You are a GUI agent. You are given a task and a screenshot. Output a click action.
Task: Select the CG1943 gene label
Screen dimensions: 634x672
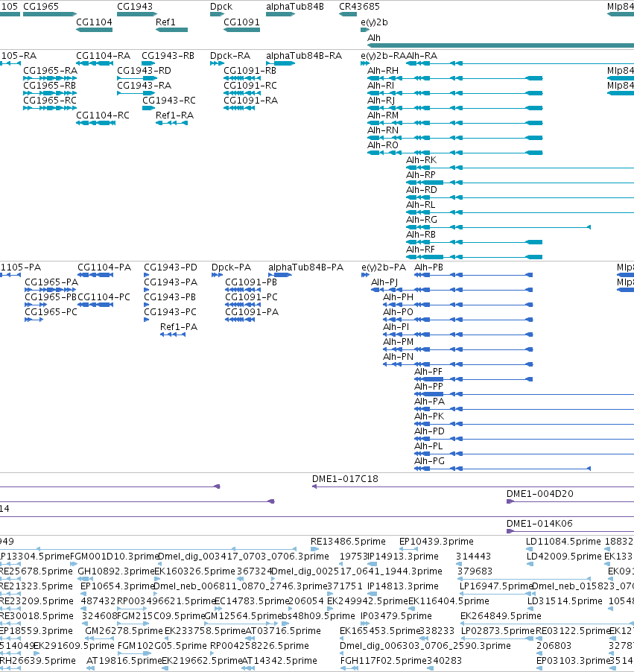point(135,7)
